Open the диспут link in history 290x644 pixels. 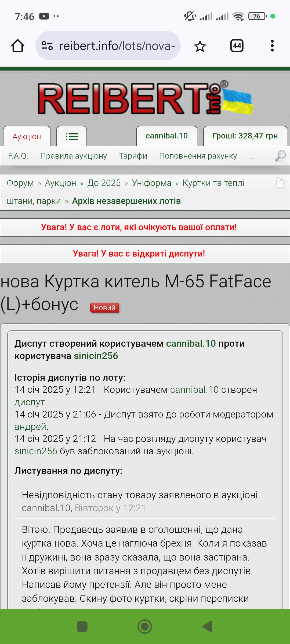(30, 402)
